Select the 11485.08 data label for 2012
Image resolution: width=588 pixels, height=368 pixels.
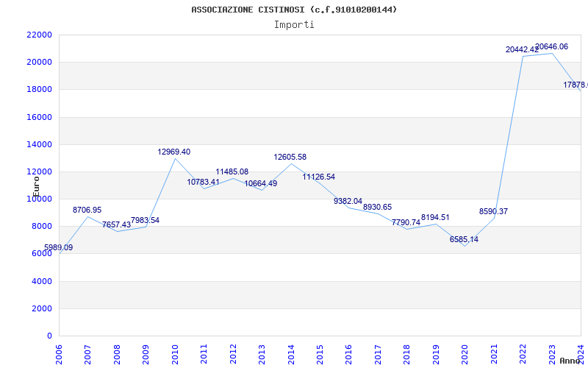click(232, 172)
